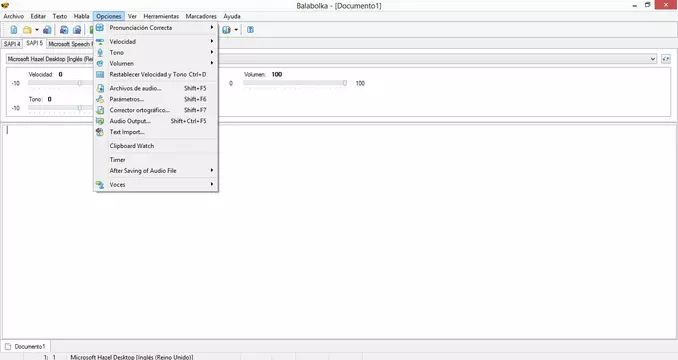Click the Help question mark icon
Viewport: 678px width, 360px height.
point(250,30)
